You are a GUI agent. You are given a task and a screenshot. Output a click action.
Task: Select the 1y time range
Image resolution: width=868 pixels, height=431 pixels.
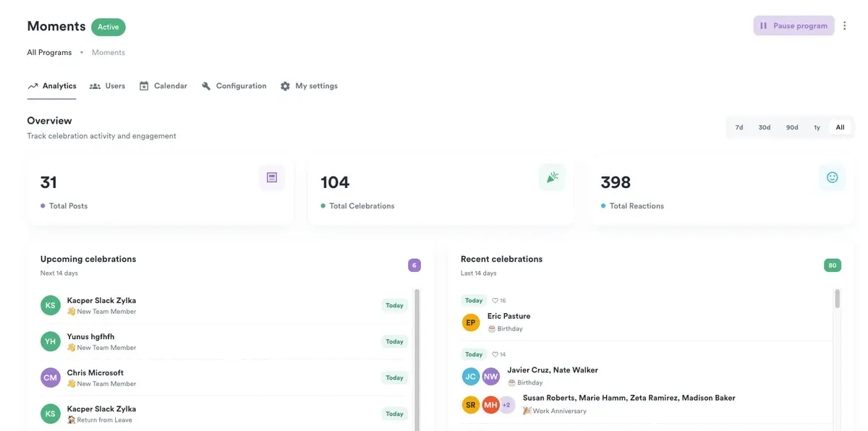pyautogui.click(x=817, y=127)
